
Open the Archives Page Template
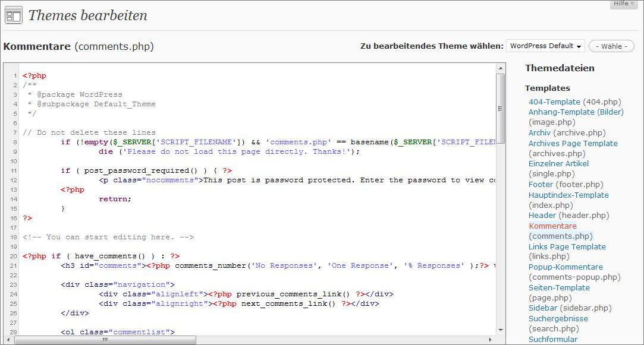[x=573, y=143]
